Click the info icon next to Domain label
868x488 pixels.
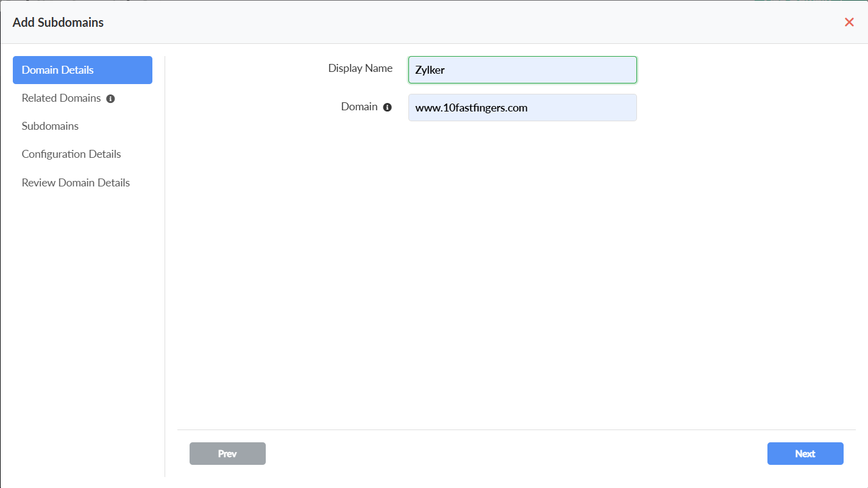point(387,107)
